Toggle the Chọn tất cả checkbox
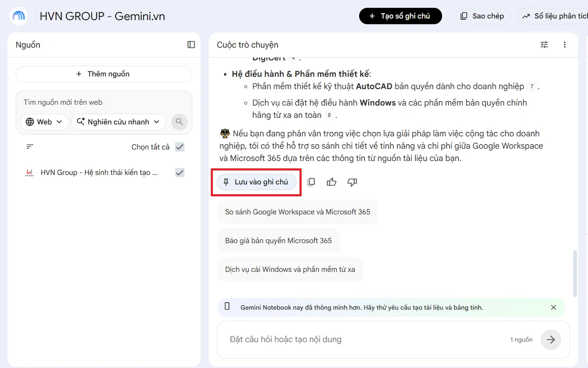Screen dimensions: 588x368 [x=180, y=147]
